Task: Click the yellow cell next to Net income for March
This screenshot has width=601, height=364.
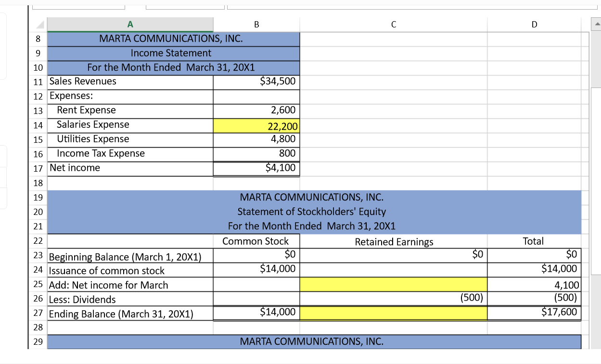Action: pyautogui.click(x=393, y=284)
